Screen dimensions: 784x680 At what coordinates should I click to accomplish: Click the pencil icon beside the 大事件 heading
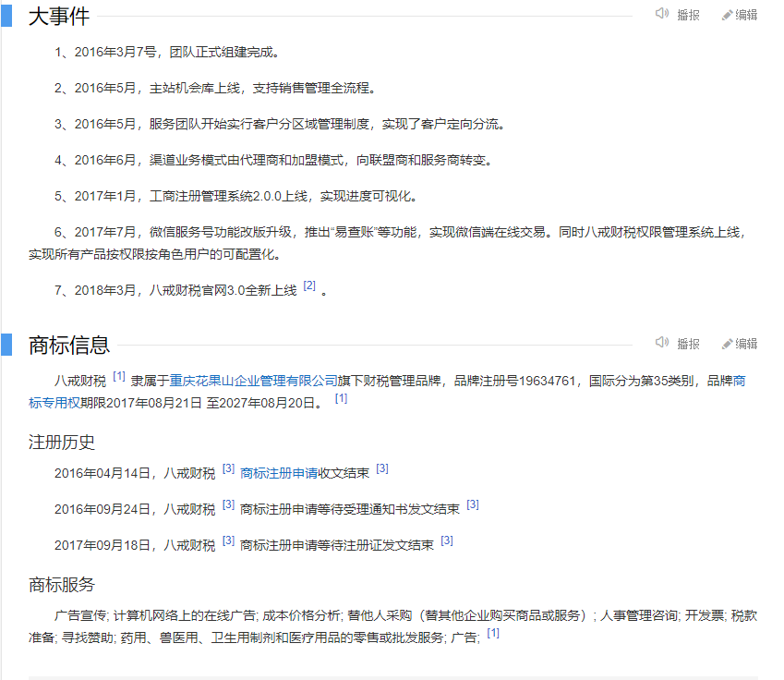[727, 16]
